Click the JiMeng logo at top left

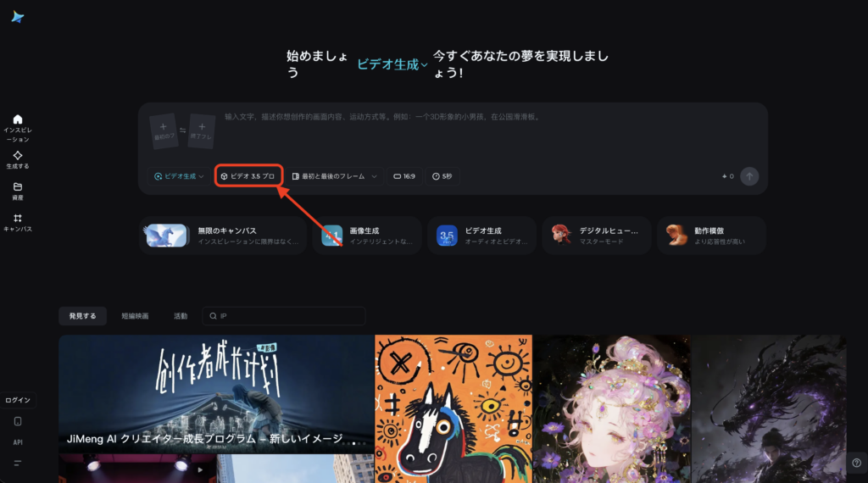(17, 17)
